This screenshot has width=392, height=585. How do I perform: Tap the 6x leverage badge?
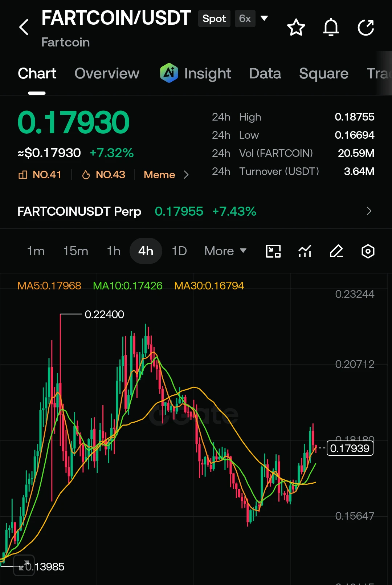245,19
